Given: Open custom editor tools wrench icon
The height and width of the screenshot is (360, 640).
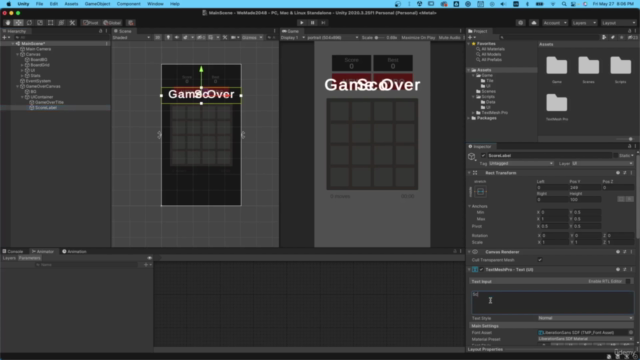Looking at the screenshot, I should (x=72, y=23).
